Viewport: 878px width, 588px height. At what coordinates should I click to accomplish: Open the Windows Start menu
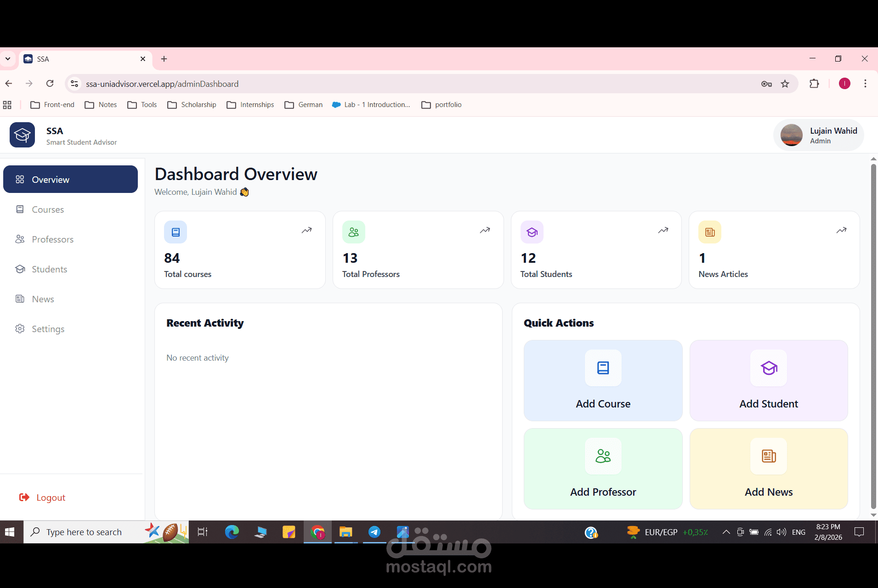[x=10, y=532]
